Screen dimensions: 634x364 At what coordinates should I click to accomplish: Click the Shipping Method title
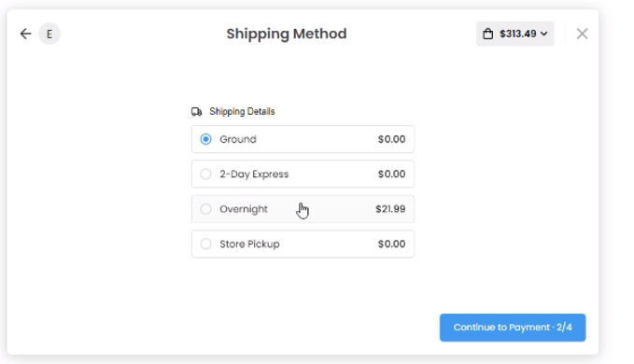pos(287,34)
